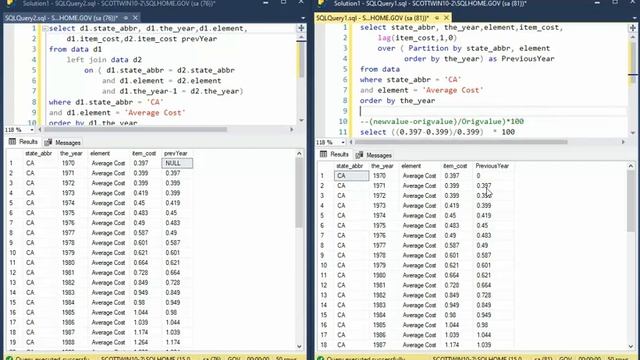Pin the SQLQuery1.sql tab
The image size is (640, 360).
437,18
